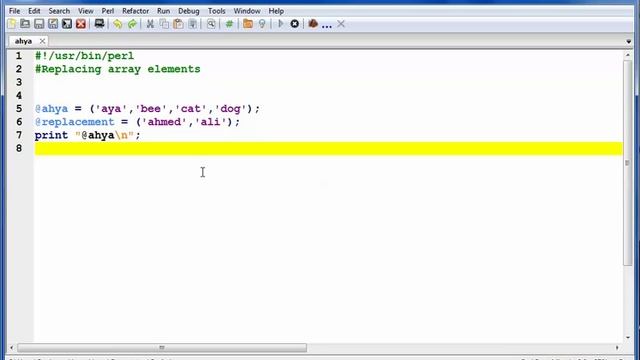640x360 pixels.
Task: Open the Run menu
Action: click(163, 11)
